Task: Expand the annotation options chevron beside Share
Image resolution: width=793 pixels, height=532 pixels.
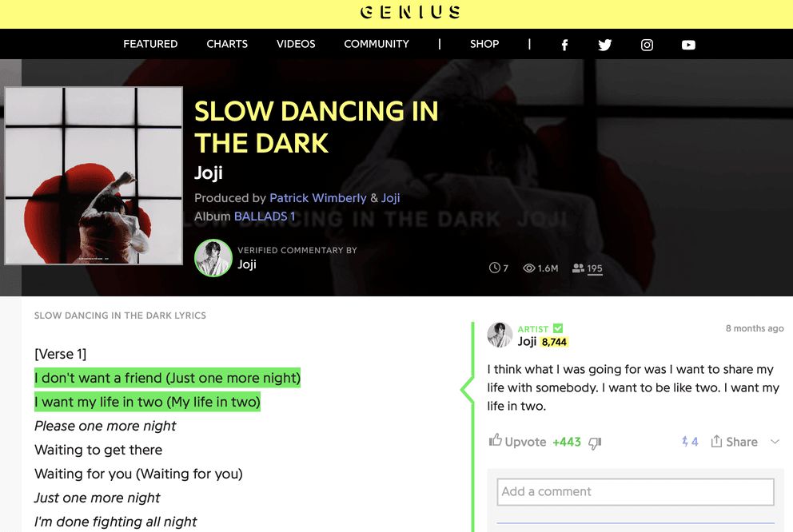Action: [775, 442]
